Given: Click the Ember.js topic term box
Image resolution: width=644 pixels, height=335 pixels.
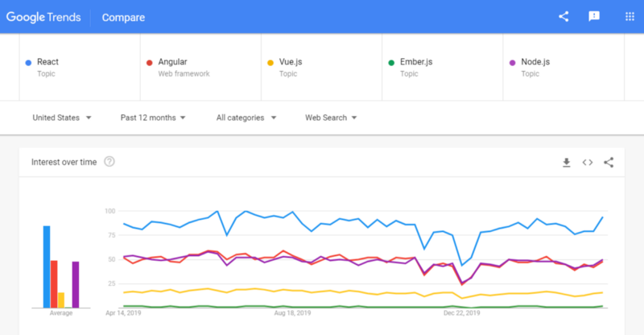Looking at the screenshot, I should tap(442, 67).
